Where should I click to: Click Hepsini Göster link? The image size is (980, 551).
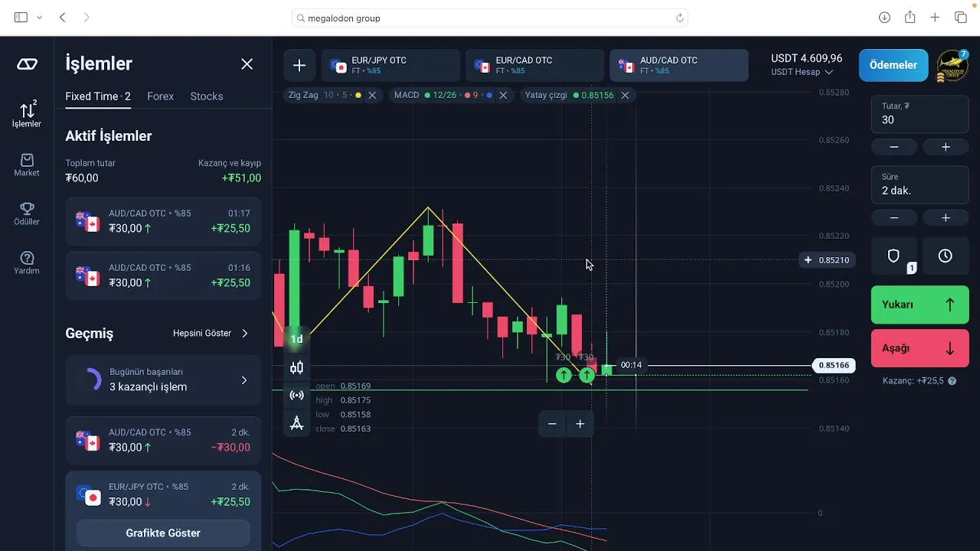pos(211,334)
